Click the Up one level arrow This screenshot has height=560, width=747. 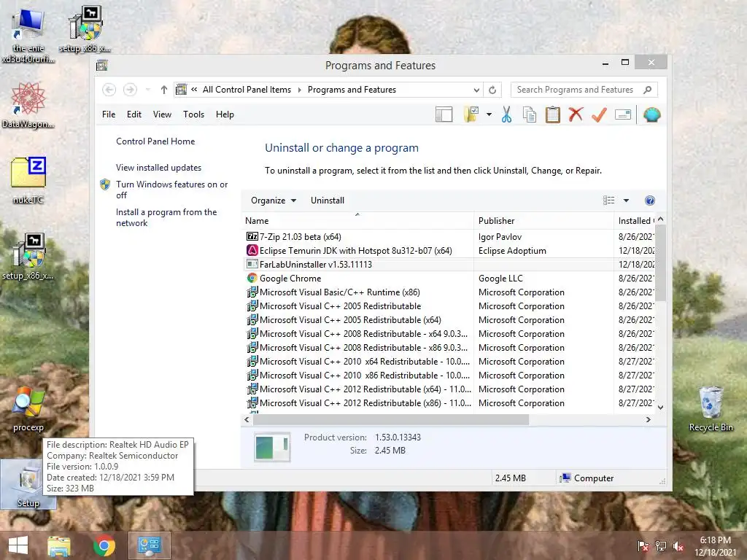click(164, 90)
